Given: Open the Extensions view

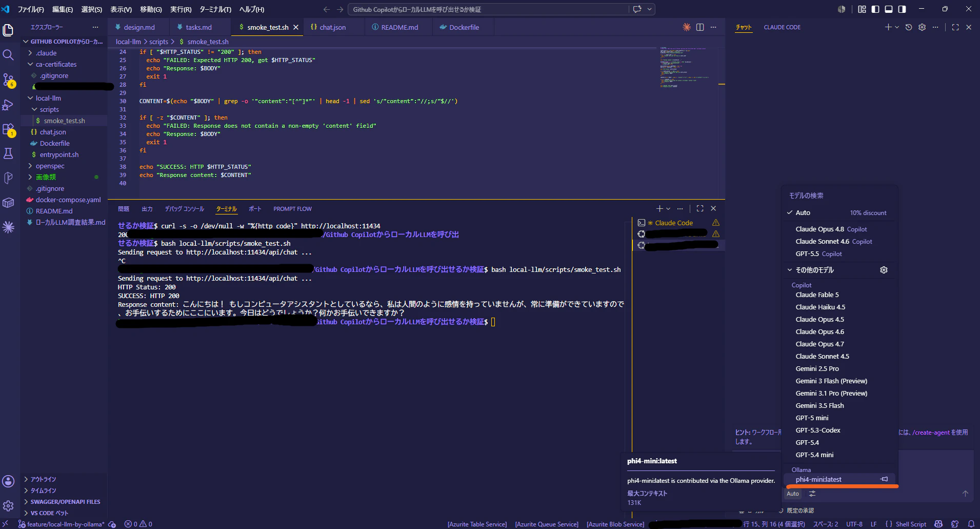Looking at the screenshot, I should (x=8, y=129).
